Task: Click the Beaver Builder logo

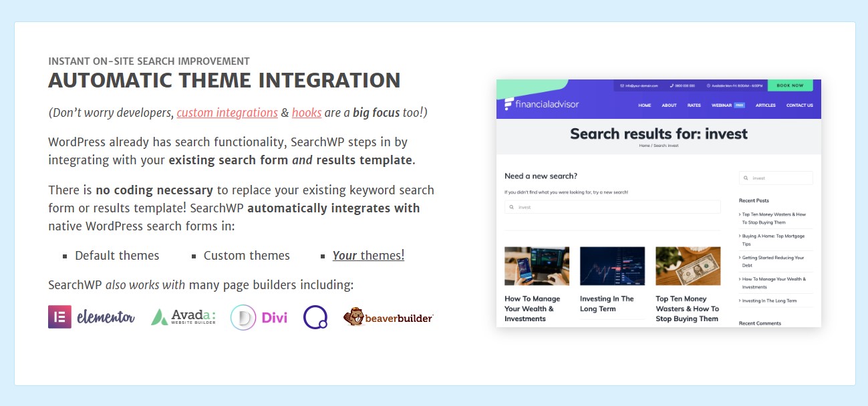Action: 388,317
